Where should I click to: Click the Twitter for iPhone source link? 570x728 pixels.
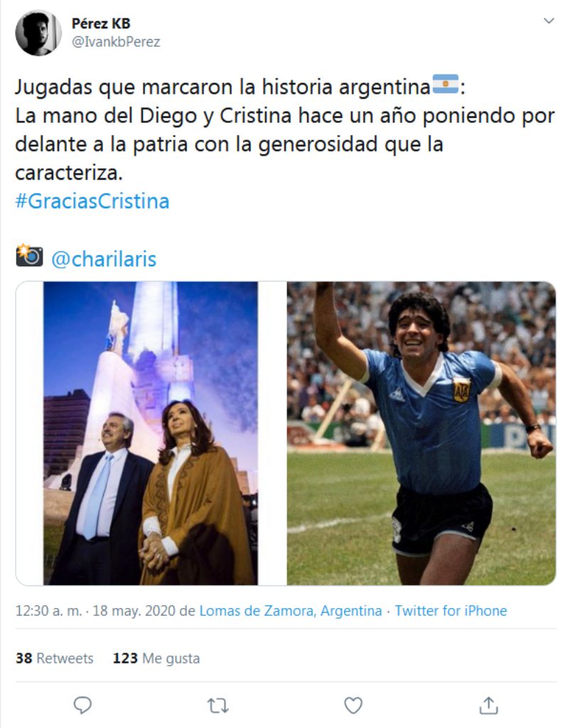(451, 611)
